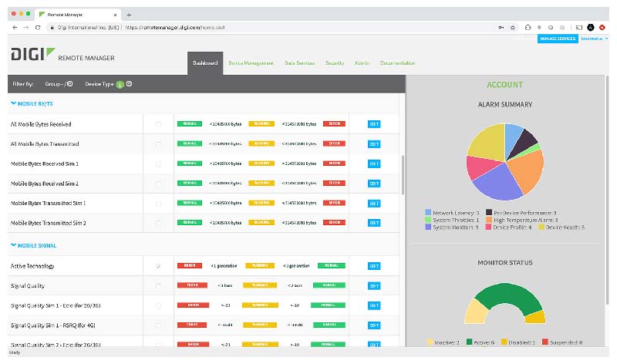
Task: Switch to the Device Management tab
Action: tap(251, 63)
